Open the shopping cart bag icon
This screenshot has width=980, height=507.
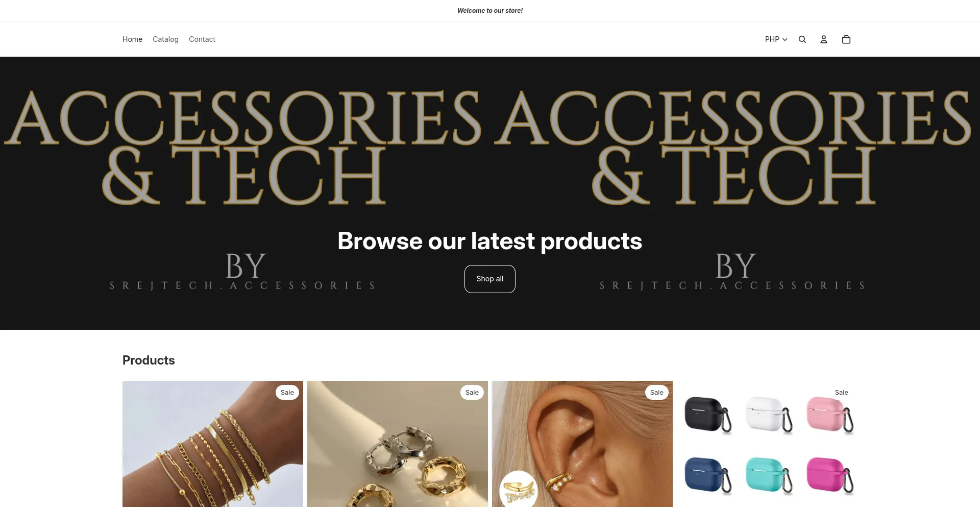pyautogui.click(x=846, y=39)
